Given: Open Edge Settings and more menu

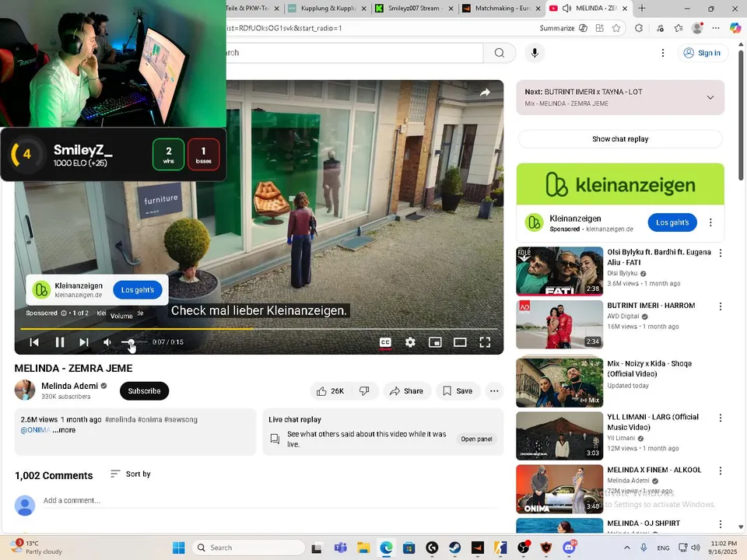Looking at the screenshot, I should 716,28.
